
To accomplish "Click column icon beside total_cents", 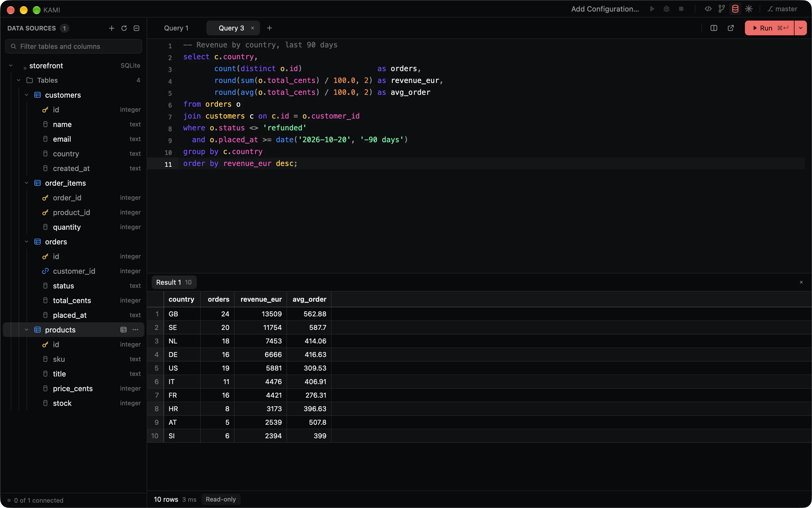I will pyautogui.click(x=45, y=300).
